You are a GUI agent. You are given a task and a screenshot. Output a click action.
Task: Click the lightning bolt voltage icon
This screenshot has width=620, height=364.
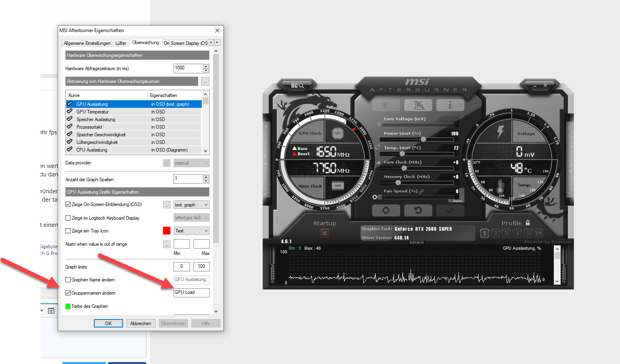tap(500, 132)
